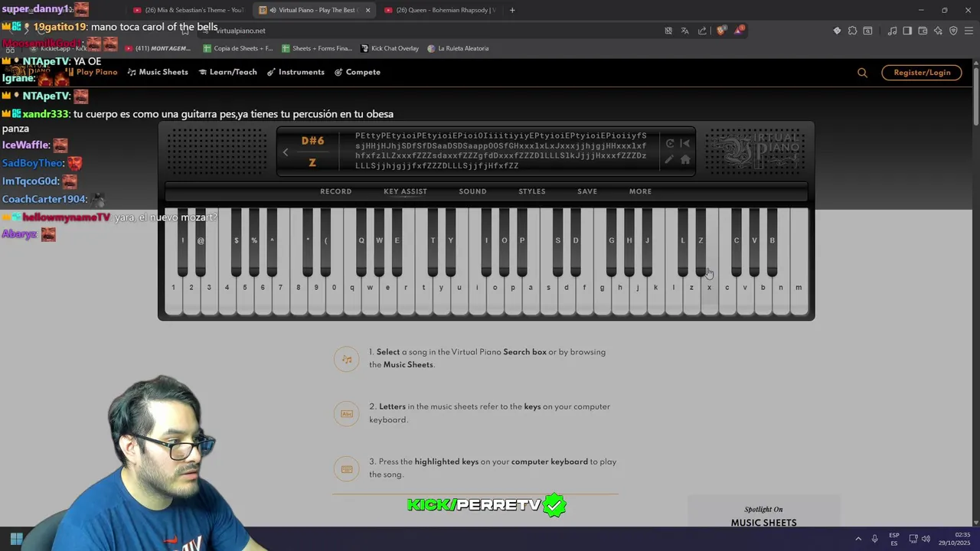980x551 pixels.
Task: Play the white piano key labeled m
Action: 799,288
